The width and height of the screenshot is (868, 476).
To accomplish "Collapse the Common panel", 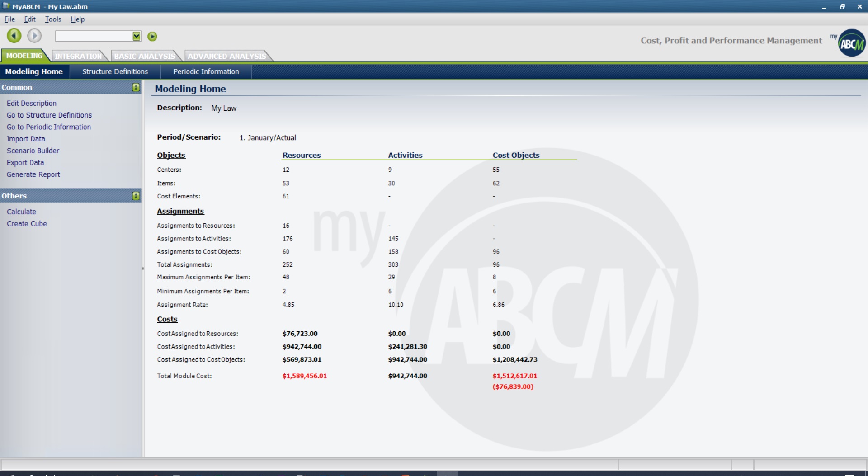I will pos(136,87).
